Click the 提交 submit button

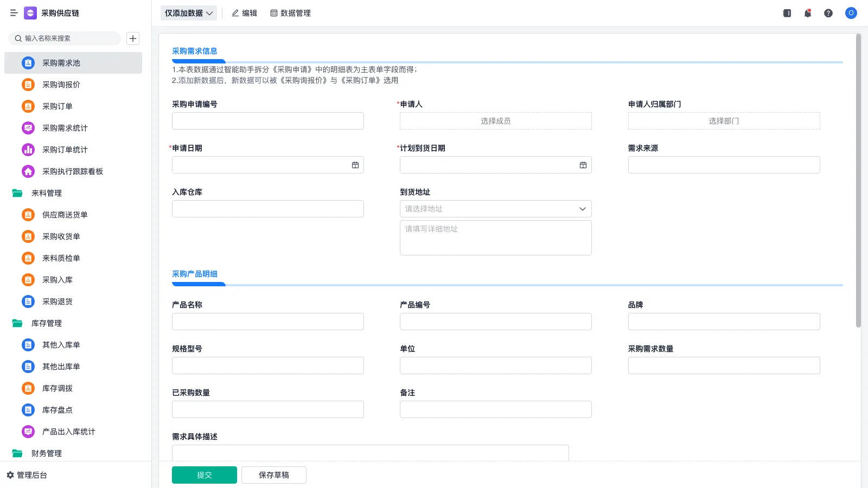pos(205,475)
